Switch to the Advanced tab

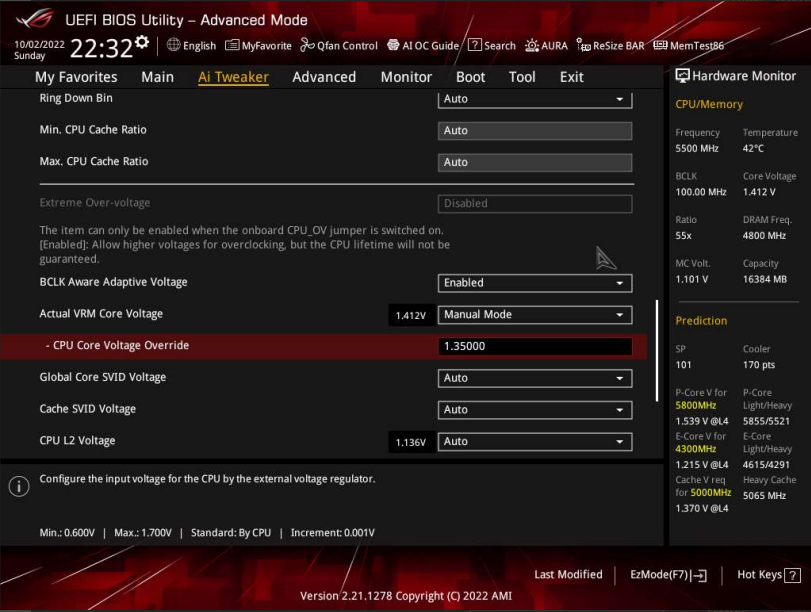[x=324, y=77]
